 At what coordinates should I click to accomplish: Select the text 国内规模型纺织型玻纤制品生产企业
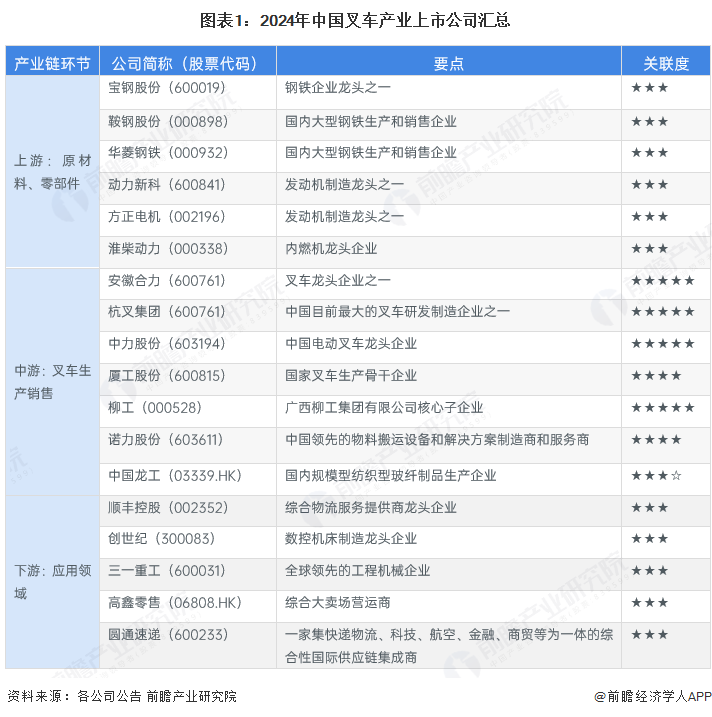coord(391,476)
